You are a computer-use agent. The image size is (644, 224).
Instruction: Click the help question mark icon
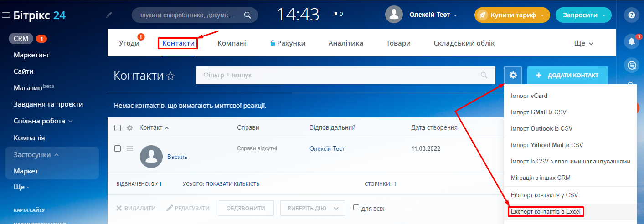tap(631, 15)
